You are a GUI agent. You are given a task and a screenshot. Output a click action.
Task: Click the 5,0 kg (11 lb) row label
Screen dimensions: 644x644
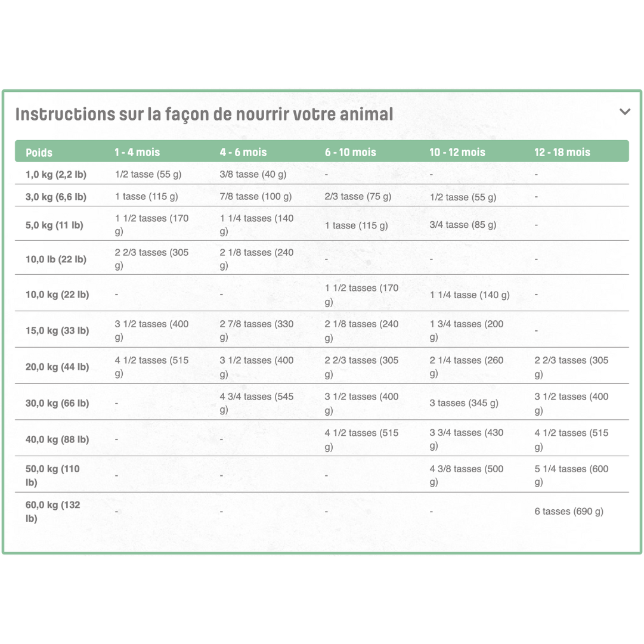(x=54, y=225)
